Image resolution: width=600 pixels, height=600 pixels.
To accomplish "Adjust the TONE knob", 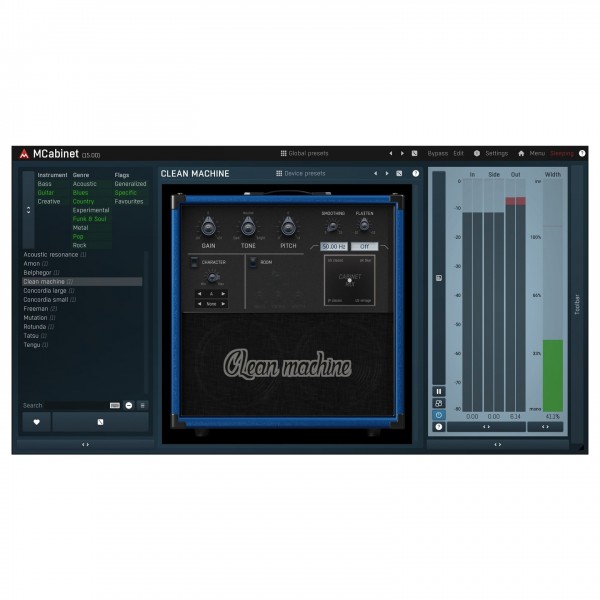I will [248, 227].
